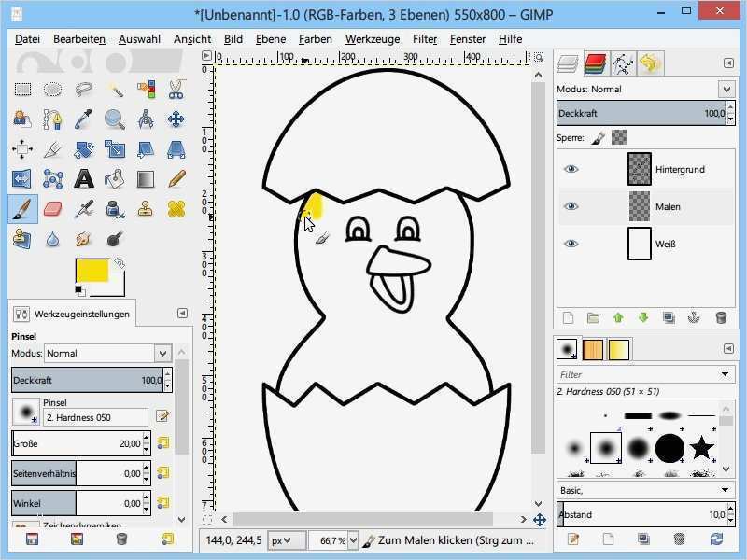Delete layer with trash icon in layers panel
The height and width of the screenshot is (560, 747).
(721, 317)
